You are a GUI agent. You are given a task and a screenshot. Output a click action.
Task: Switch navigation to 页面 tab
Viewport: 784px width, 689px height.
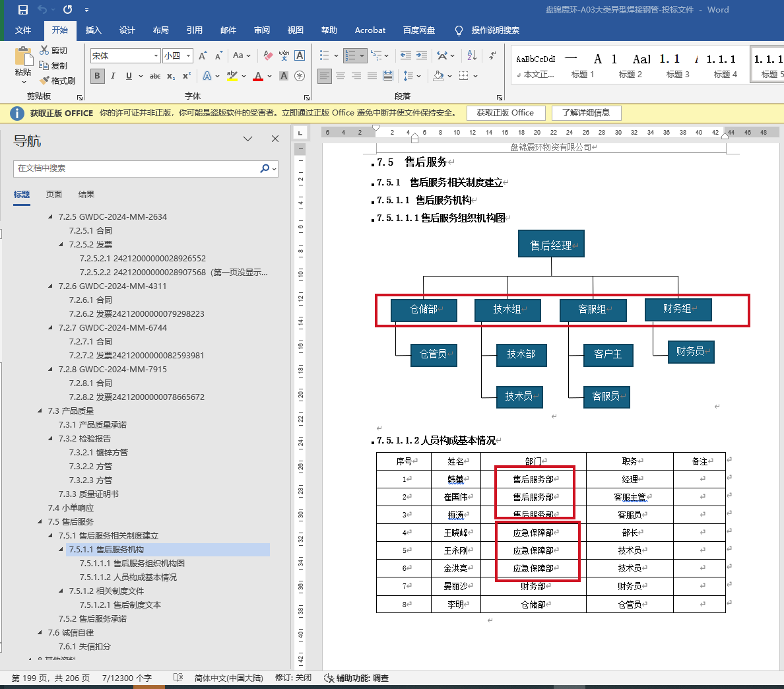[x=54, y=195]
